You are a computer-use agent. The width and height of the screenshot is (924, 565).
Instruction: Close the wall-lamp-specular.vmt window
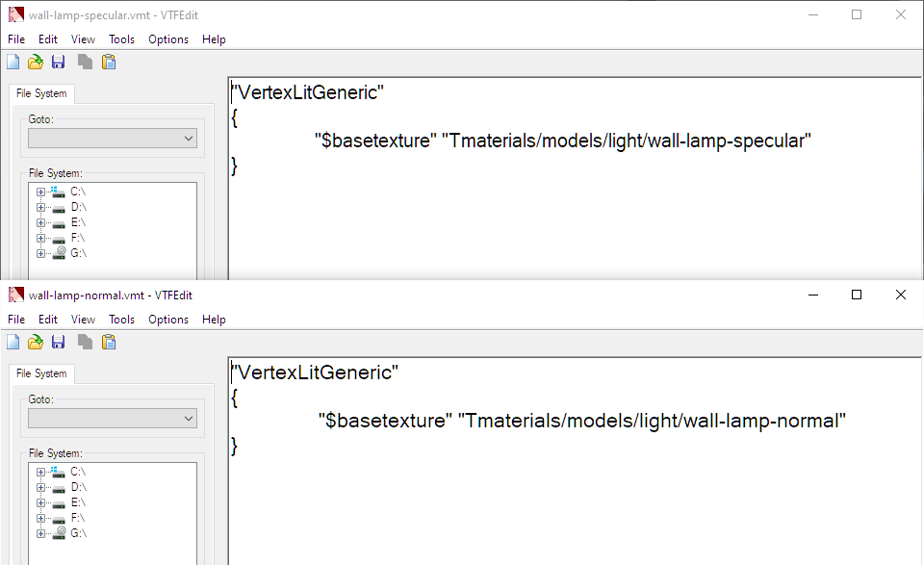901,14
